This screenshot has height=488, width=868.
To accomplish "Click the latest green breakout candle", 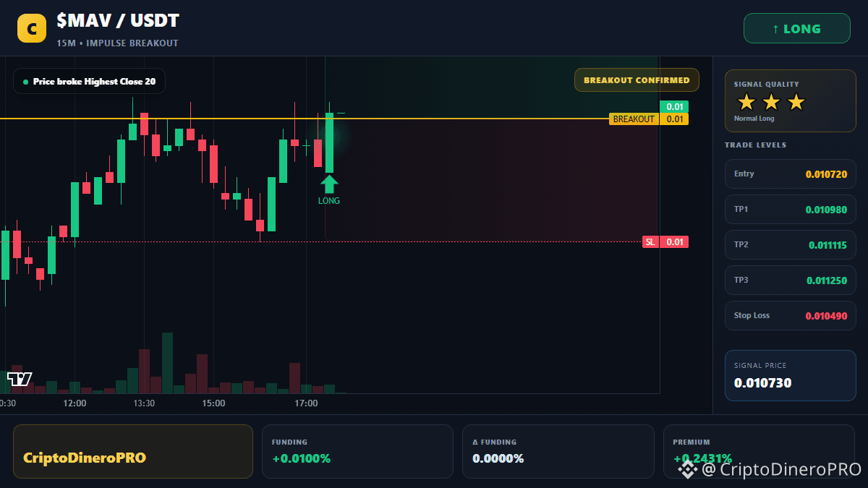I will click(x=329, y=142).
